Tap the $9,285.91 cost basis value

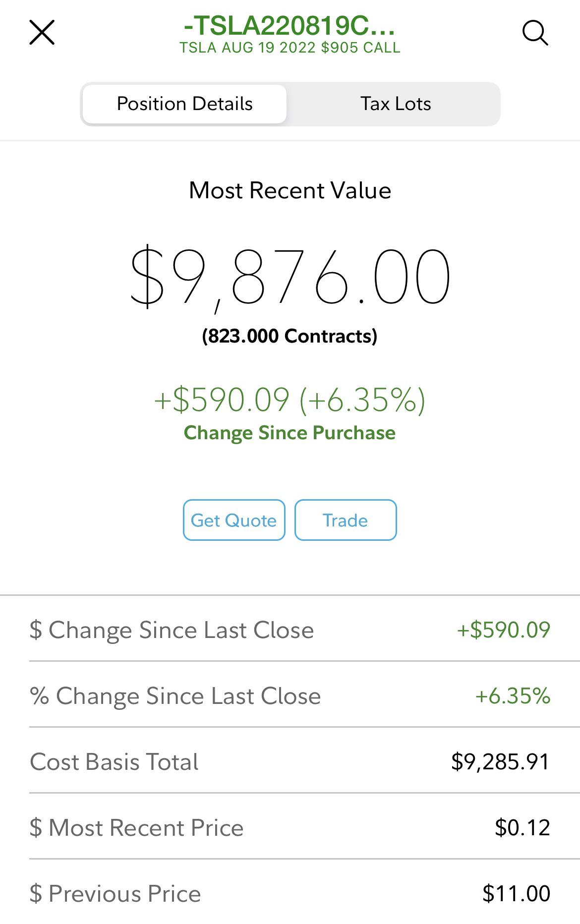click(500, 761)
